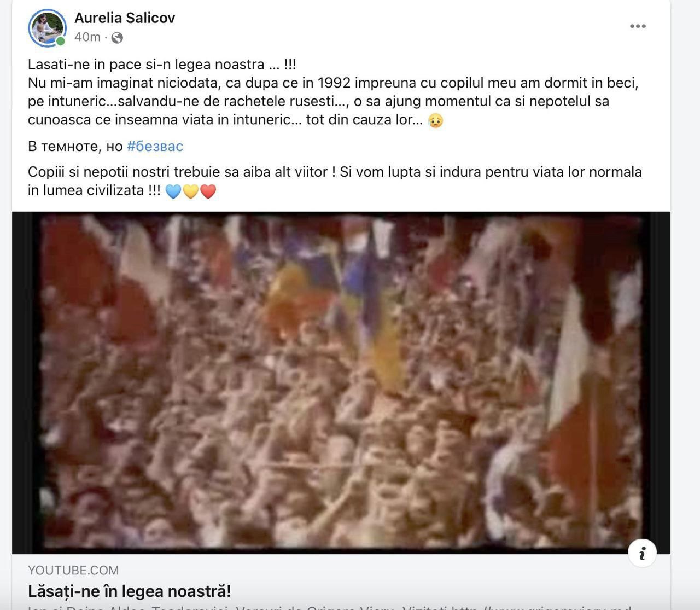Screen dimensions: 700x610
Task: Click the sad face emoji after 'lor...'
Action: [435, 120]
